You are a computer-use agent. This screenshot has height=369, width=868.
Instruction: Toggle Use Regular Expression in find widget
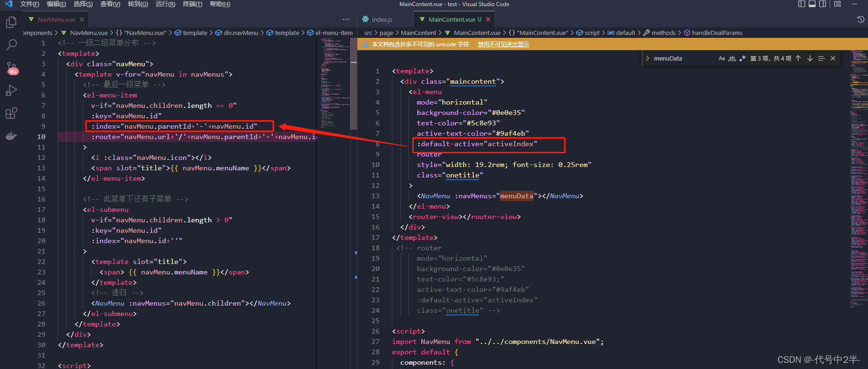[x=742, y=58]
